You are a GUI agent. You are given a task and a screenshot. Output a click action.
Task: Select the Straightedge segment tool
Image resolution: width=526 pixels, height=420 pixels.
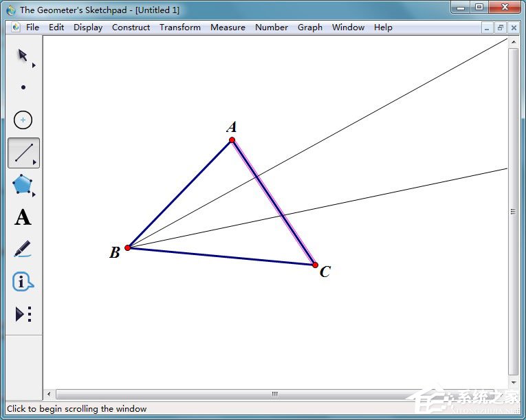tap(23, 153)
